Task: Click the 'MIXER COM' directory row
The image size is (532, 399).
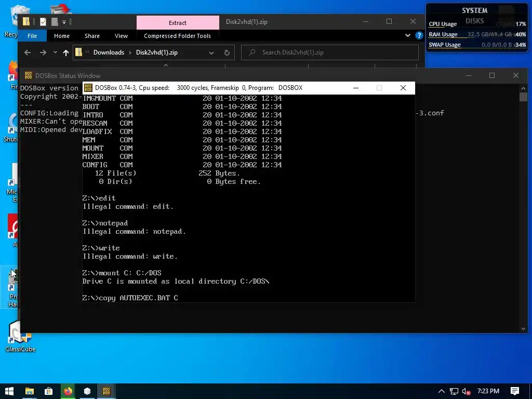Action: tap(182, 156)
